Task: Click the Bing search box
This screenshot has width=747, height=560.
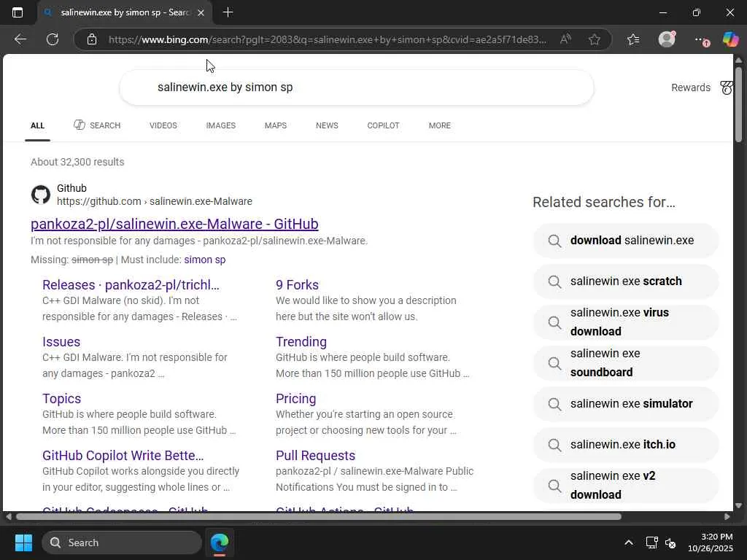Action: (356, 87)
